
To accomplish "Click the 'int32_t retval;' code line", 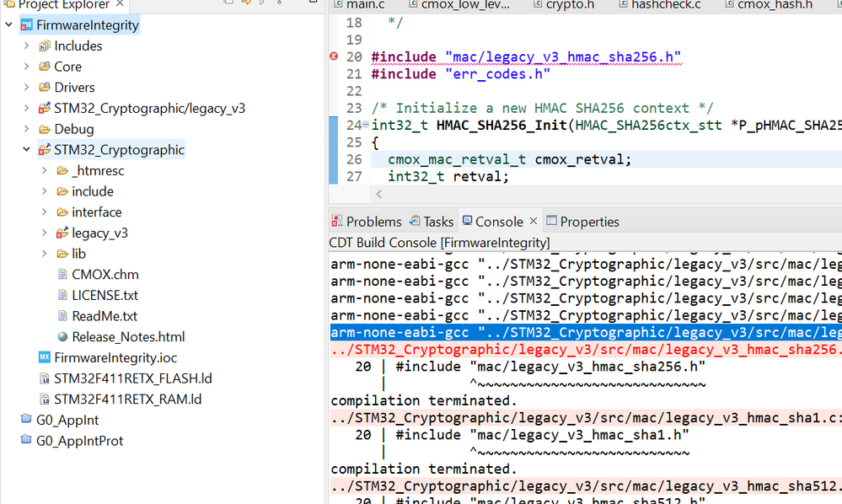I will (448, 177).
